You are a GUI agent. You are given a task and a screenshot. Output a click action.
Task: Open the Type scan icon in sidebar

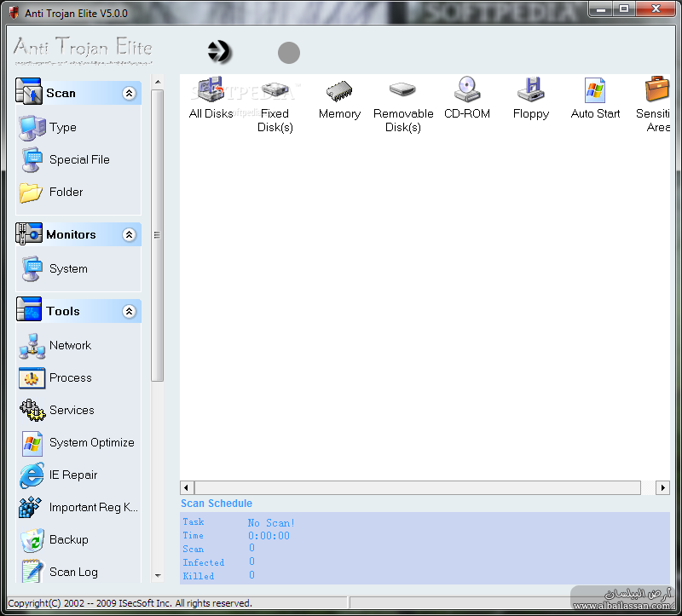coord(32,128)
